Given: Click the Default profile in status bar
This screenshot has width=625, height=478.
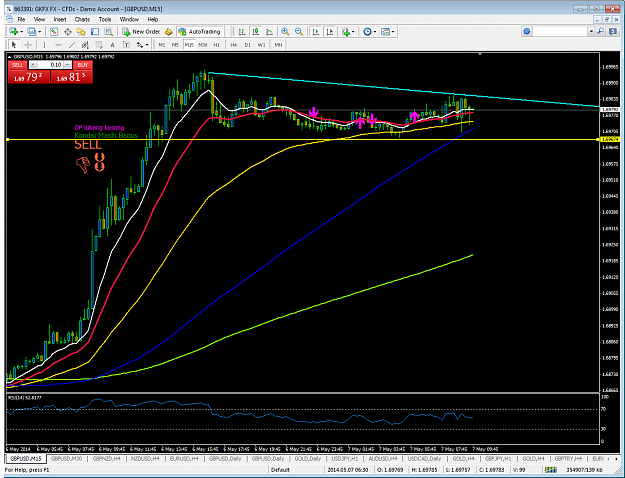Looking at the screenshot, I should (280, 470).
